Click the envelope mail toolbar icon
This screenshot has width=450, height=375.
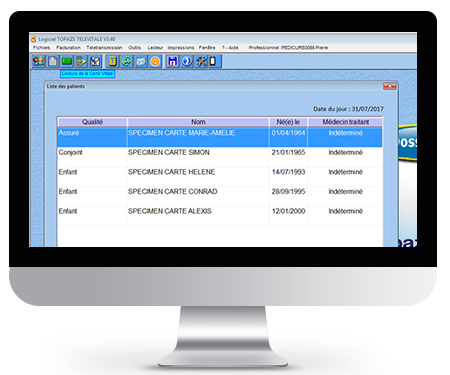click(141, 61)
